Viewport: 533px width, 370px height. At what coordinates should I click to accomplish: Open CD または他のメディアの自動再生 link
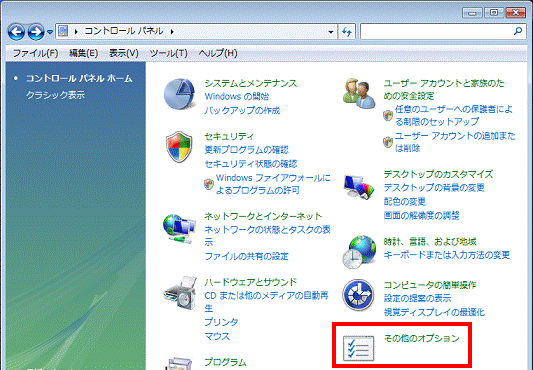tap(266, 302)
